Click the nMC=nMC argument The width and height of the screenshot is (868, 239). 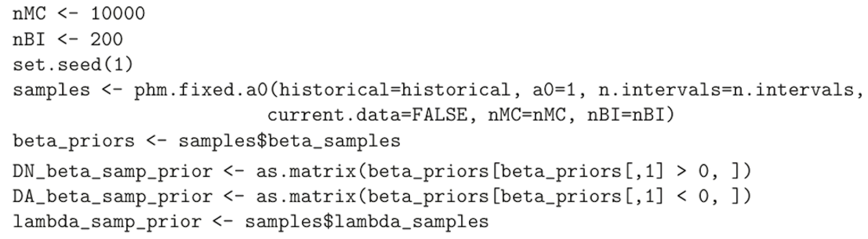pos(527,115)
